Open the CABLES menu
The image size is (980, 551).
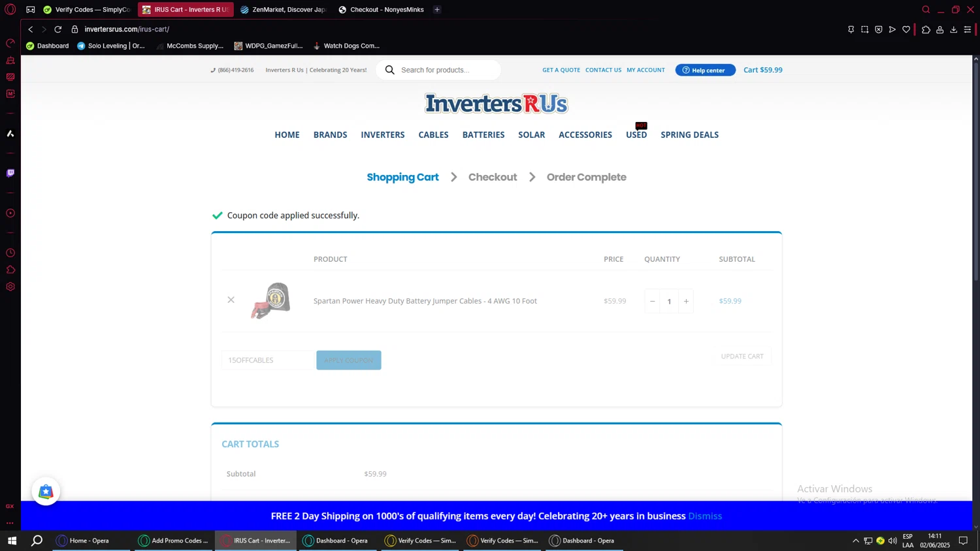point(433,134)
